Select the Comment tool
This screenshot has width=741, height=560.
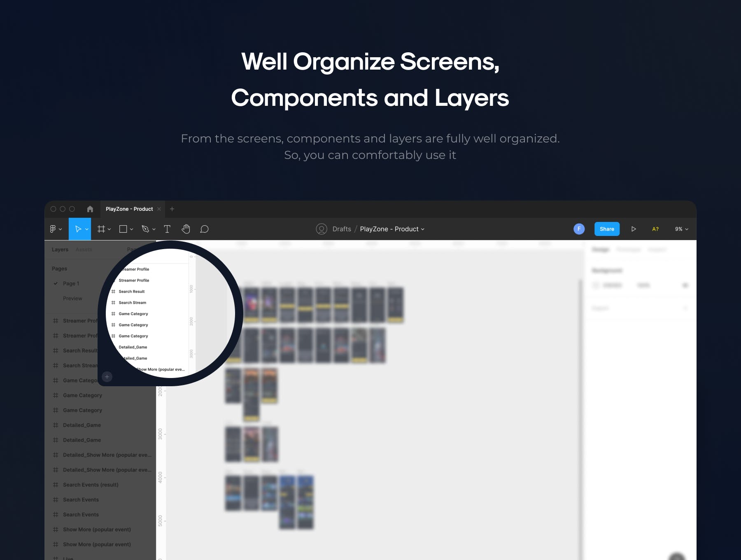coord(204,229)
